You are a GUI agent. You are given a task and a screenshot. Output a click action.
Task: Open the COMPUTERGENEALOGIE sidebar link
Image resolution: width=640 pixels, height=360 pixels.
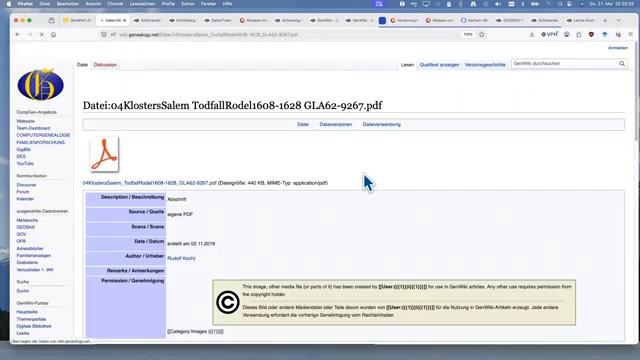pos(43,135)
